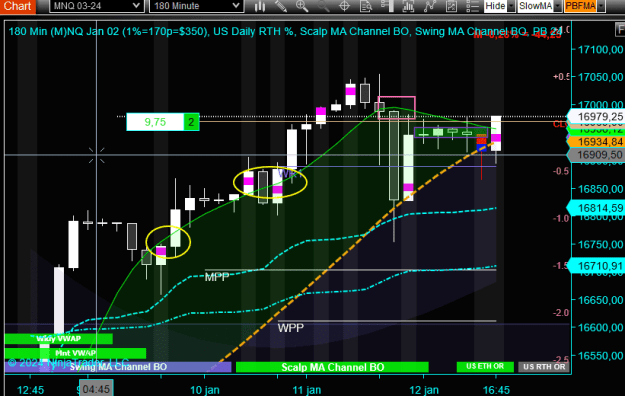
Task: Open the indicators line-graph icon
Action: pos(430,6)
